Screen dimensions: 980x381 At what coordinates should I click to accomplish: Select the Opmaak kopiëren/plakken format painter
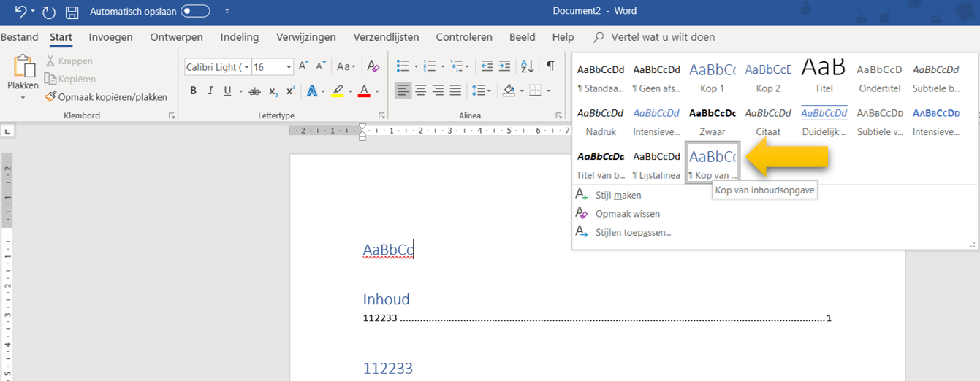[x=106, y=96]
